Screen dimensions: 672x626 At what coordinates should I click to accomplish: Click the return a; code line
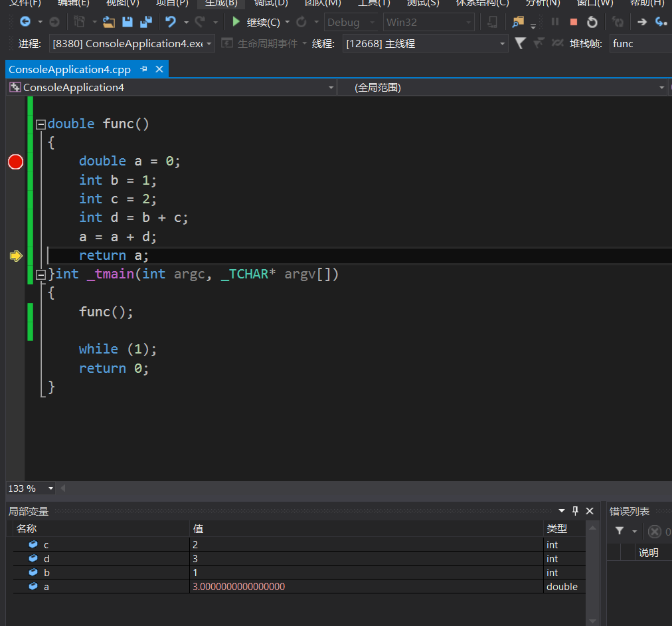114,256
